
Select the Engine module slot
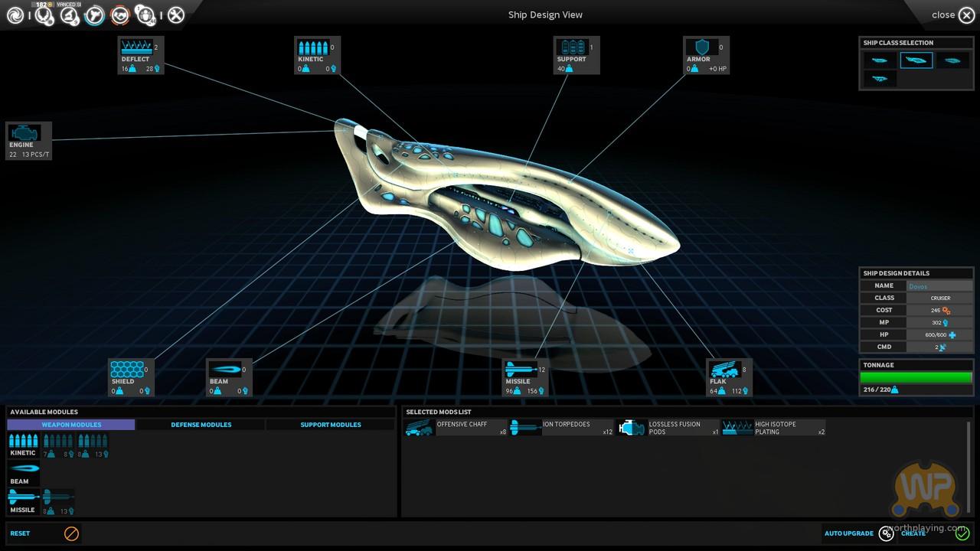(29, 141)
